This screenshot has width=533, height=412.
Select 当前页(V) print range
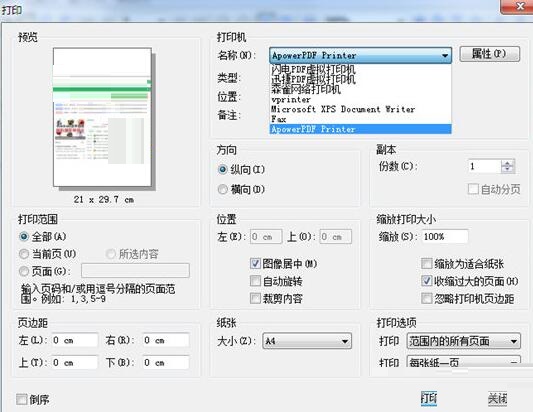tap(24, 254)
